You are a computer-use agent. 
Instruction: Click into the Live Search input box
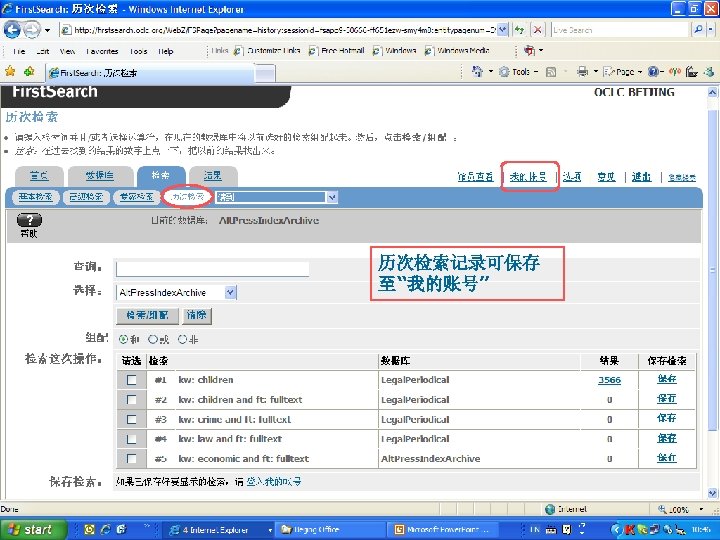[620, 30]
